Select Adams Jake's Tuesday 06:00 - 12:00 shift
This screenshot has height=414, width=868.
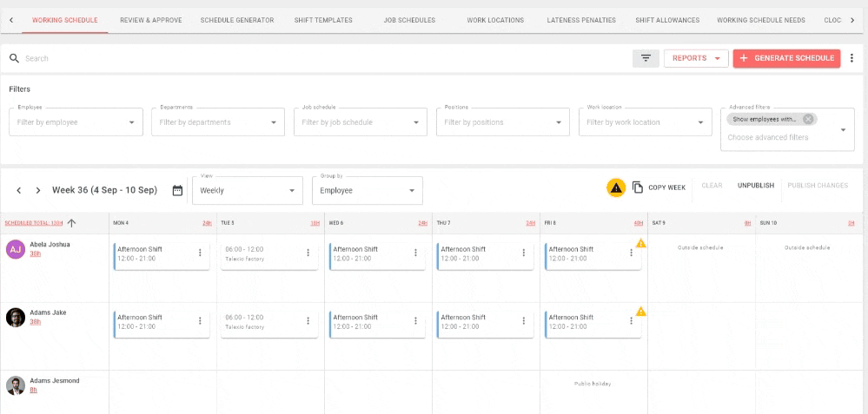[x=269, y=324]
